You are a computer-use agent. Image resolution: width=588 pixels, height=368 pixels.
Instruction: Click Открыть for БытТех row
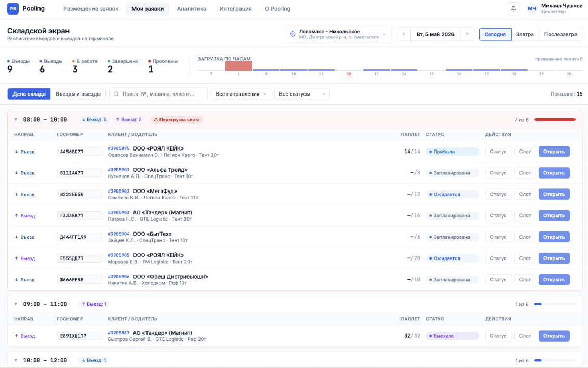pyautogui.click(x=554, y=237)
